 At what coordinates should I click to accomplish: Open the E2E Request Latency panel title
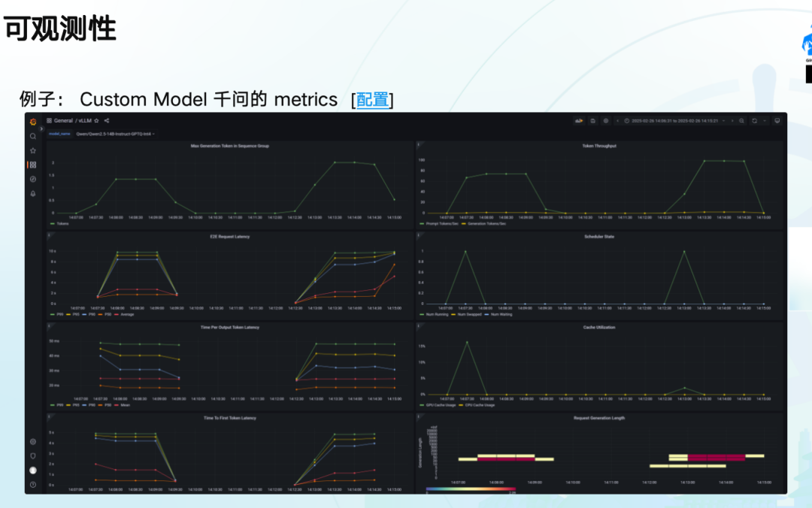(x=230, y=237)
